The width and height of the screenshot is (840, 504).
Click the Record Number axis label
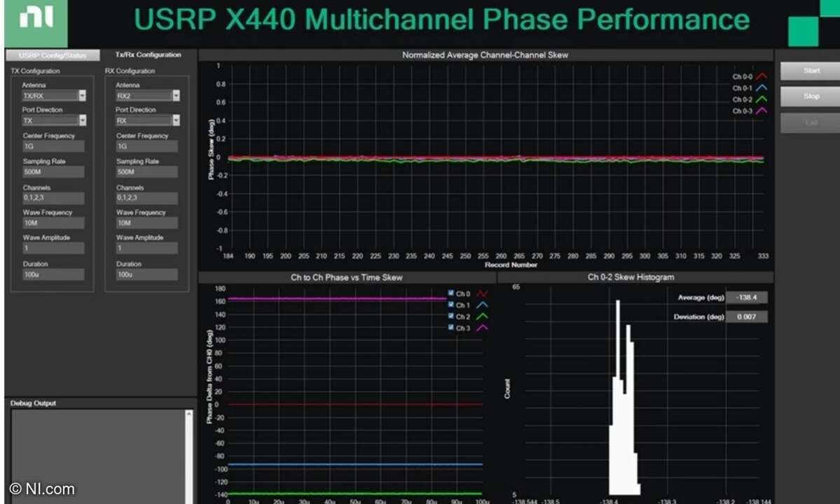511,265
